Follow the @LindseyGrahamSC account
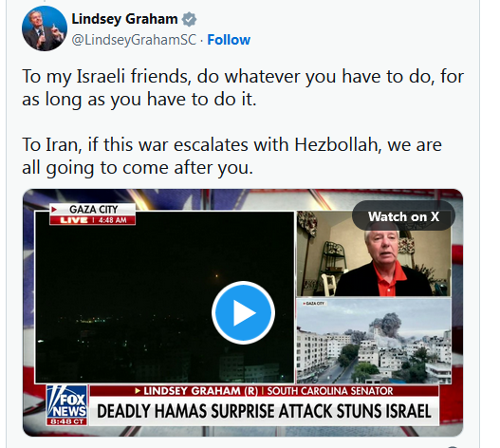The image size is (500, 448). 229,40
